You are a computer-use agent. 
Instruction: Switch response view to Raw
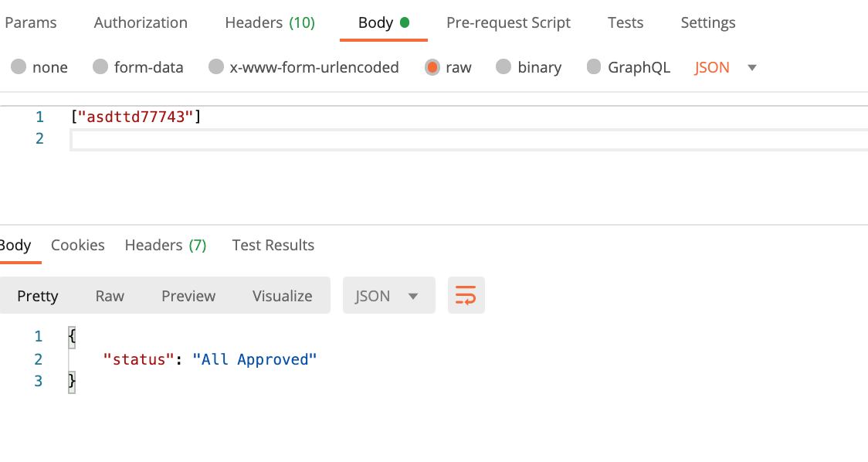[110, 296]
